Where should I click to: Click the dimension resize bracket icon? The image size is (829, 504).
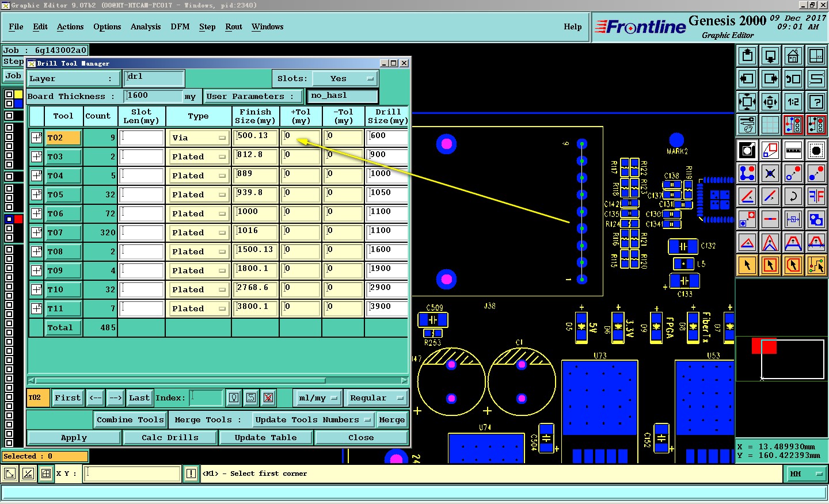pyautogui.click(x=793, y=219)
